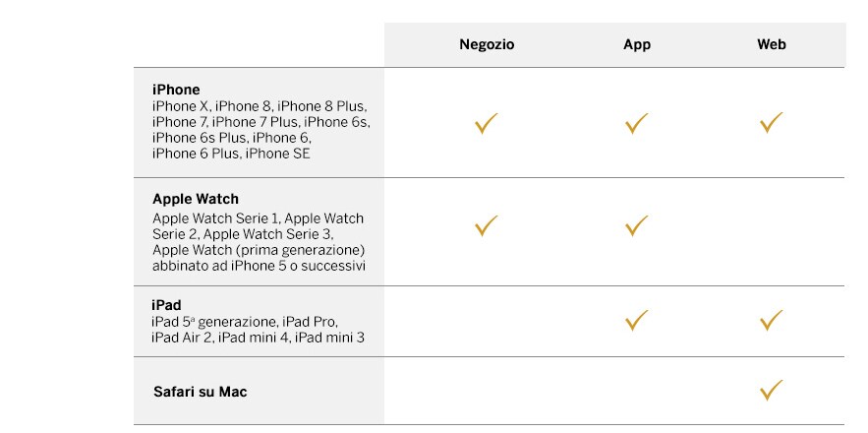Click the iPad App checkmark
Screen dimensions: 868x433
click(637, 320)
